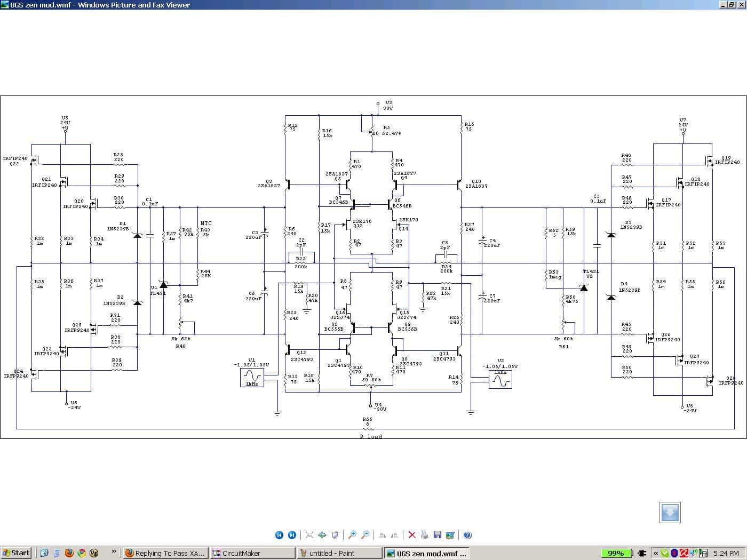The image size is (747, 560).
Task: Click the V1 1kHz signal generator symbol
Action: click(x=252, y=377)
